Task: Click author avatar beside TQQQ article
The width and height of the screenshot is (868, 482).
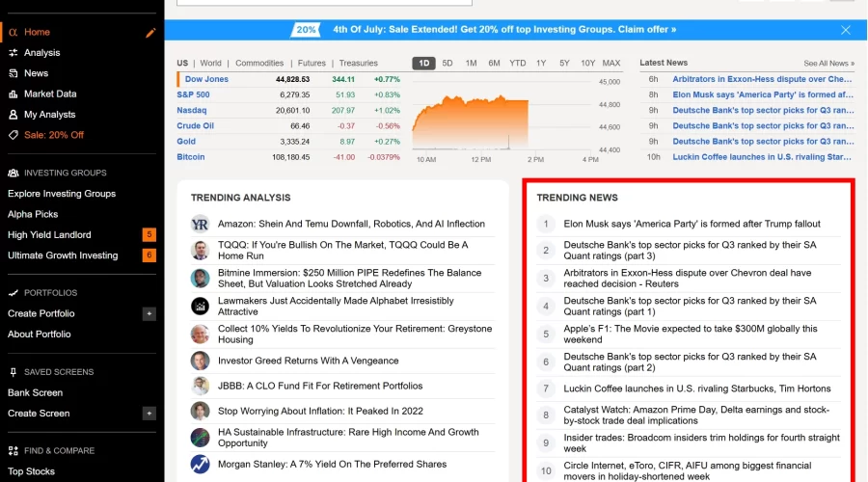Action: tap(200, 250)
